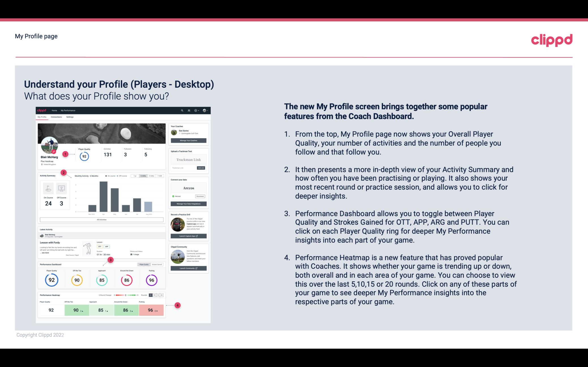The width and height of the screenshot is (588, 367).
Task: Select the Off the Tee performance ring
Action: pyautogui.click(x=77, y=279)
